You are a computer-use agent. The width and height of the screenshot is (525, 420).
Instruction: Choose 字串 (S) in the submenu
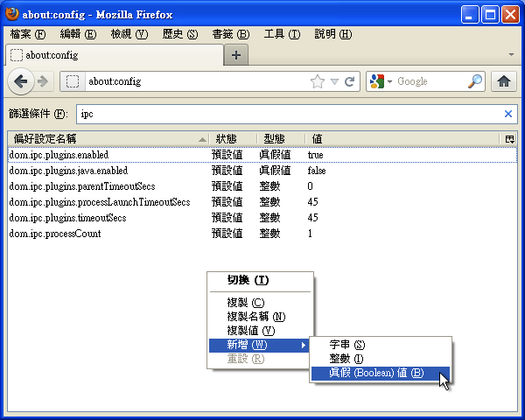[381, 345]
